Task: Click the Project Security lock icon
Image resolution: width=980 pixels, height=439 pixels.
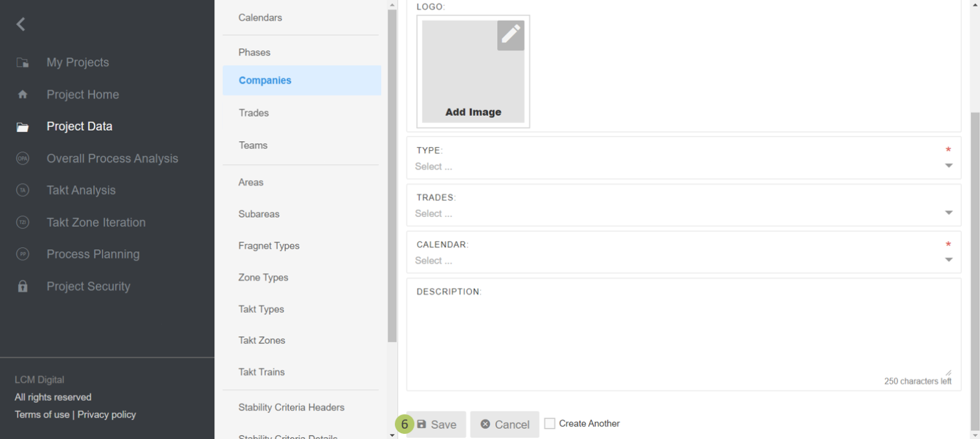Action: [23, 286]
